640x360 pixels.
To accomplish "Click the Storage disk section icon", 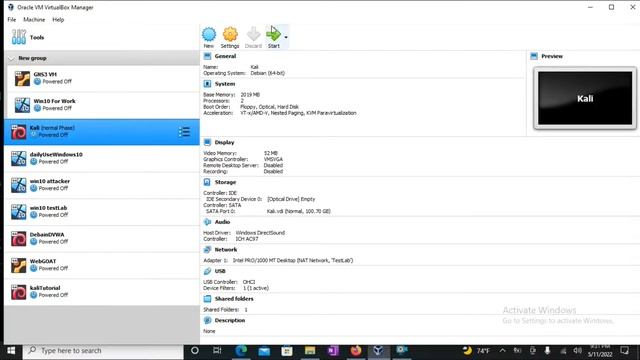I will 207,182.
